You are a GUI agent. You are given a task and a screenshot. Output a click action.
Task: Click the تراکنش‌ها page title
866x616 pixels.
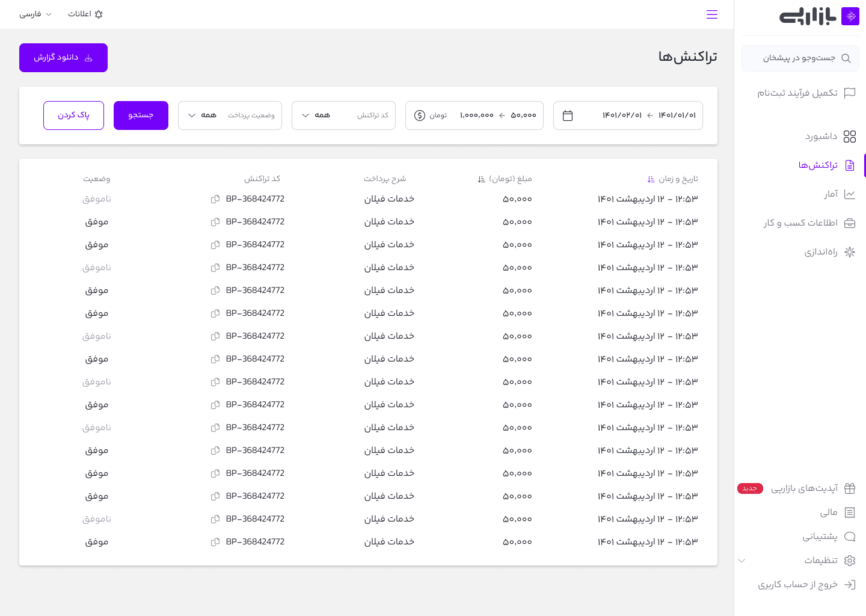pos(688,57)
